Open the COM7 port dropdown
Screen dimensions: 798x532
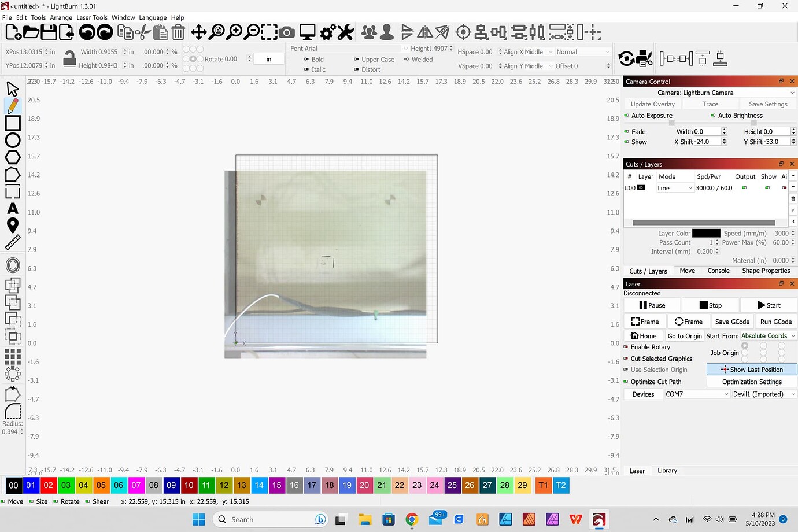tap(696, 394)
